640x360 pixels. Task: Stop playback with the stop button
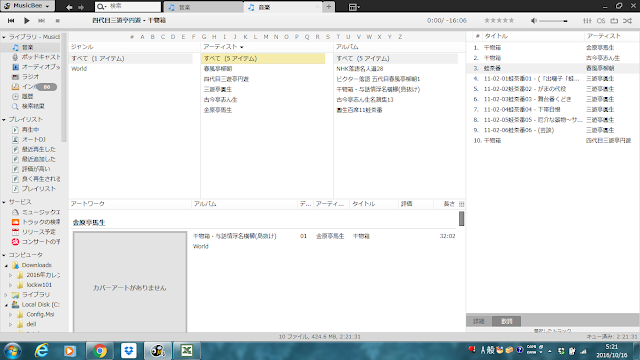58,20
